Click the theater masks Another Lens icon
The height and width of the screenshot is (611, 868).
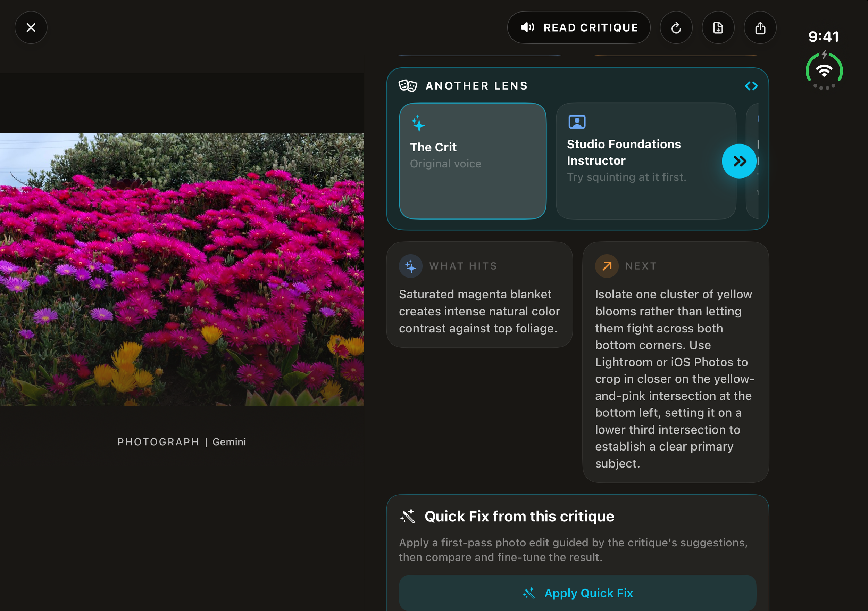click(408, 86)
